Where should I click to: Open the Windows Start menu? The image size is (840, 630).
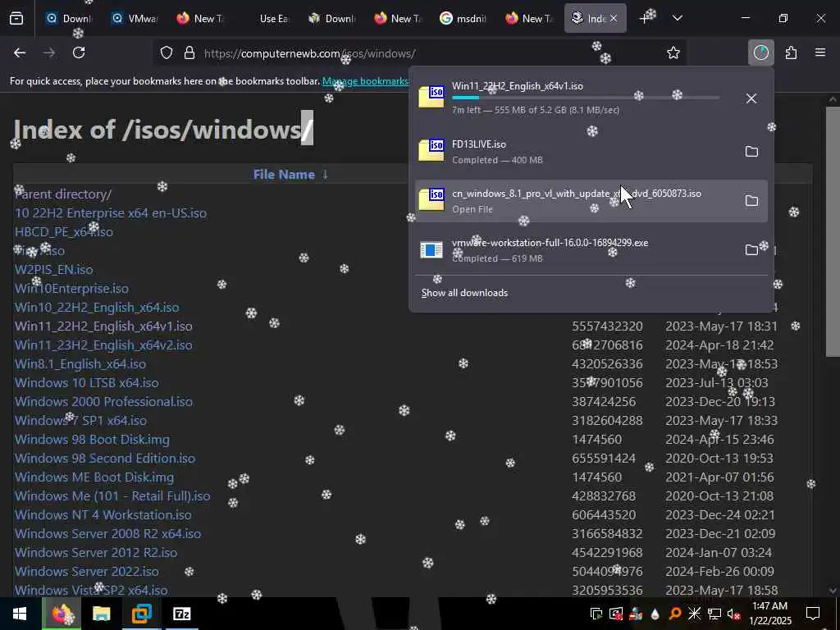click(x=20, y=614)
